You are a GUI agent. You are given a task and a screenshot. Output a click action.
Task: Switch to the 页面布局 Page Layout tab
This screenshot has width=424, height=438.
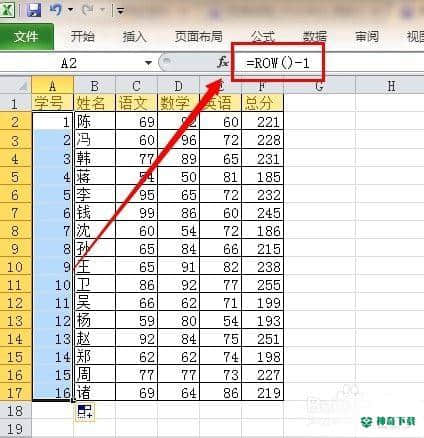199,36
